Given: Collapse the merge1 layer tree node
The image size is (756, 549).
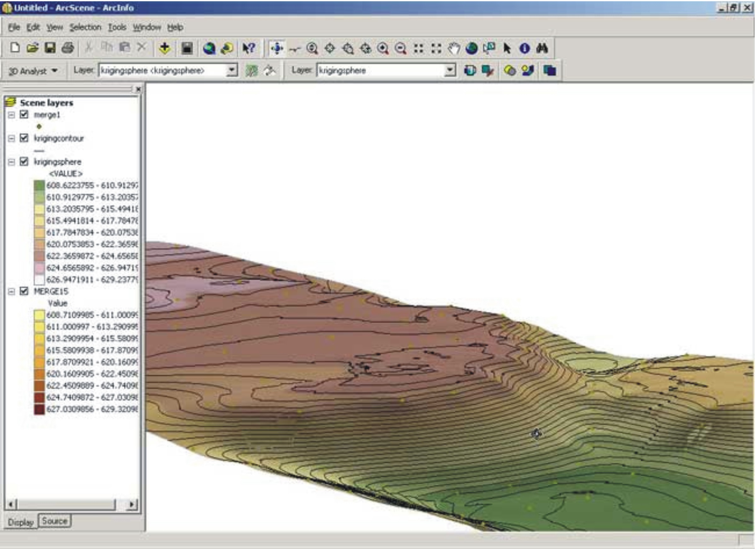Looking at the screenshot, I should pos(12,115).
